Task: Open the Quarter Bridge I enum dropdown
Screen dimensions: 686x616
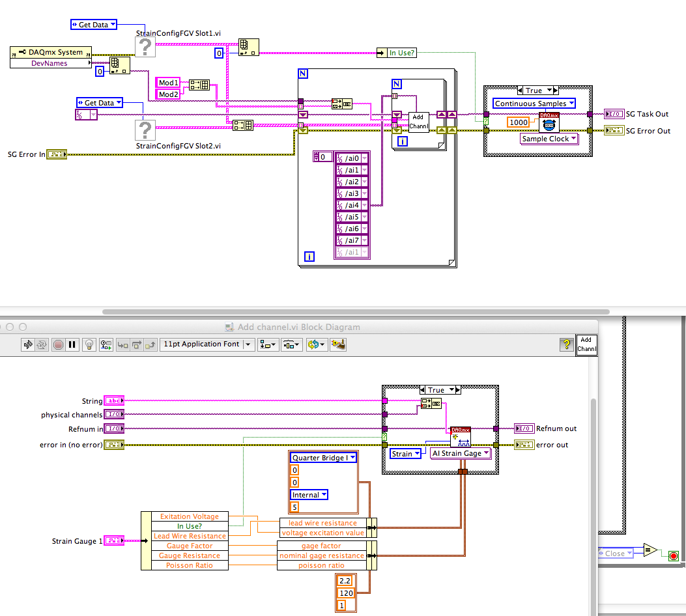Action: click(323, 458)
